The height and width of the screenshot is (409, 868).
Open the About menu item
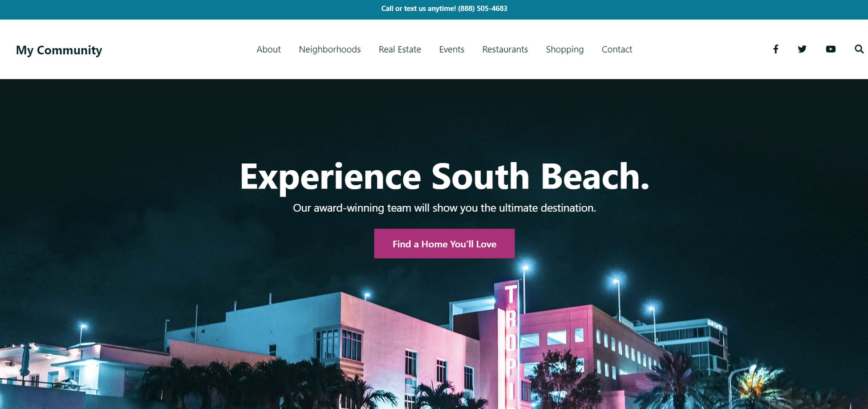[268, 49]
